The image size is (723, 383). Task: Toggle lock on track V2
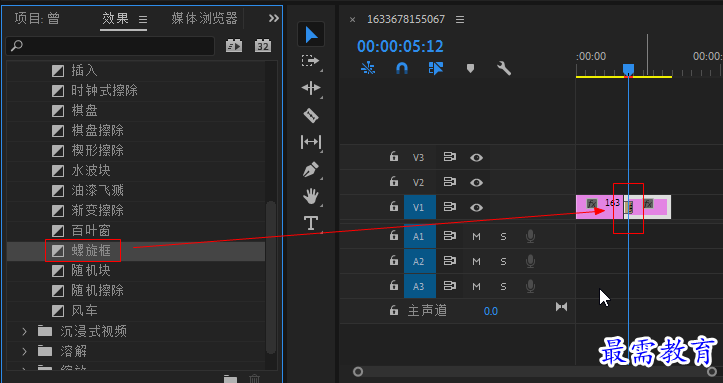(x=393, y=182)
